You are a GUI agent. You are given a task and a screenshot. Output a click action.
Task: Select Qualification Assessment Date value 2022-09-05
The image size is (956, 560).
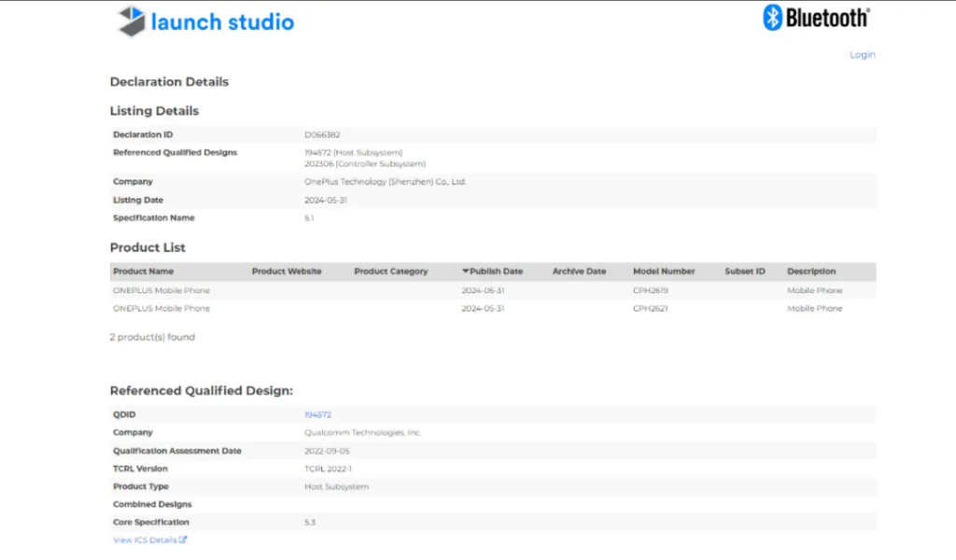tap(327, 452)
